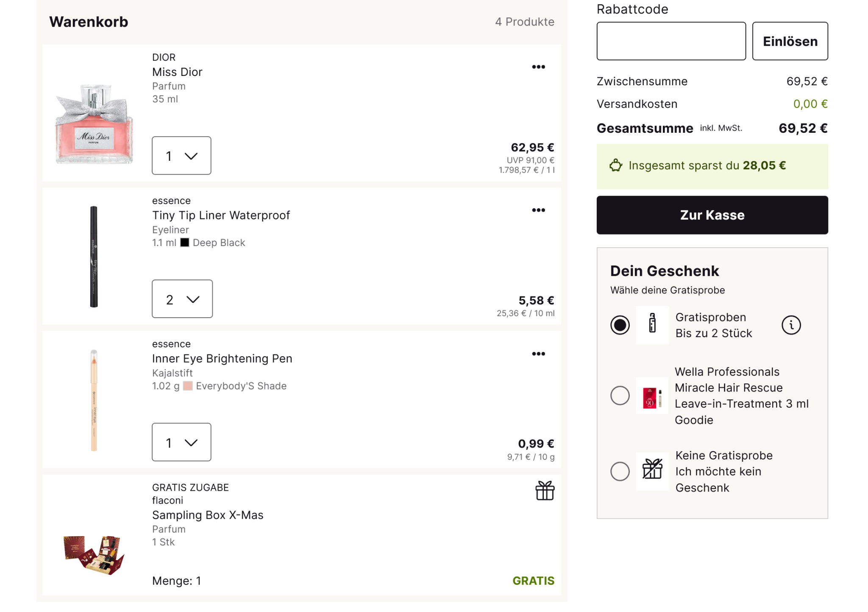Viewport: 868px width, 612px height.
Task: Click the perfume sample icon for Gratisproben
Action: 652,324
